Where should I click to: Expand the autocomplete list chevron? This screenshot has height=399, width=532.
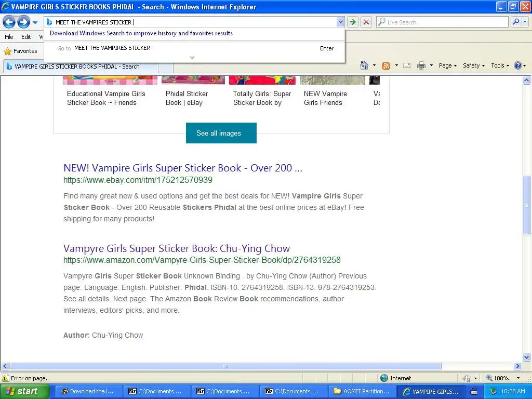(x=192, y=58)
